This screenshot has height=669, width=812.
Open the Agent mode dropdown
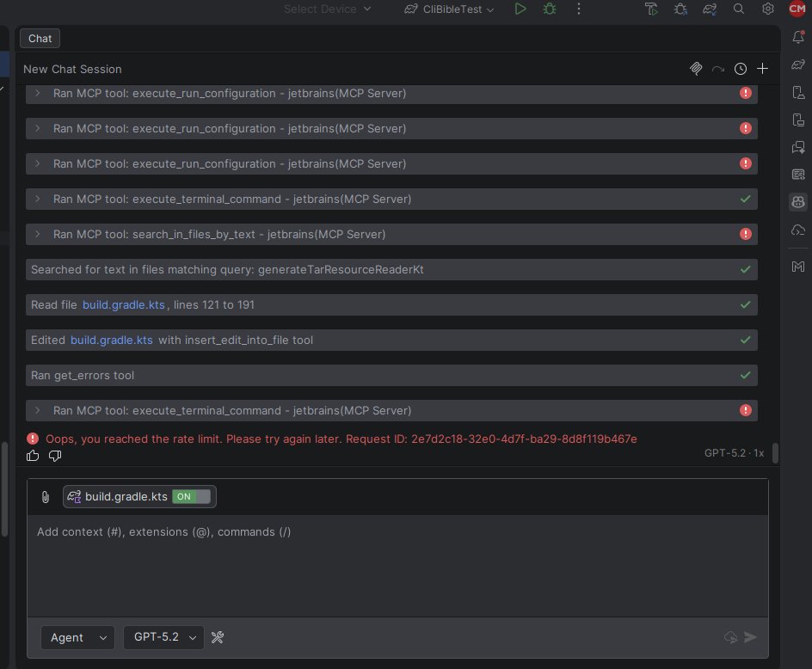77,637
